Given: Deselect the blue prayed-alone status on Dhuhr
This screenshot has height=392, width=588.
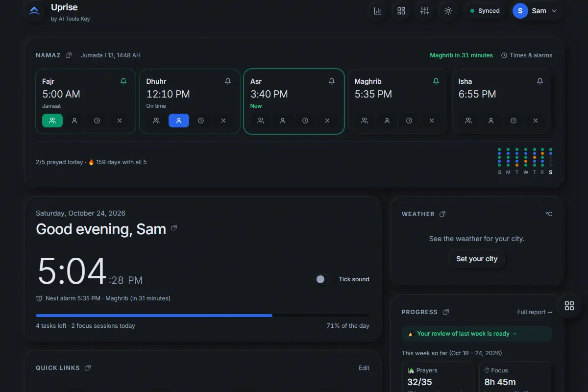Looking at the screenshot, I should [179, 121].
